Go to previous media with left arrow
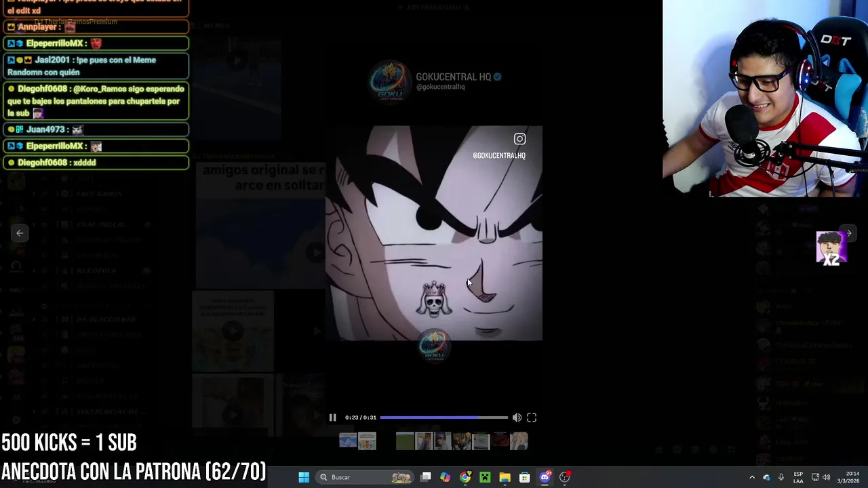The image size is (868, 488). click(x=20, y=233)
